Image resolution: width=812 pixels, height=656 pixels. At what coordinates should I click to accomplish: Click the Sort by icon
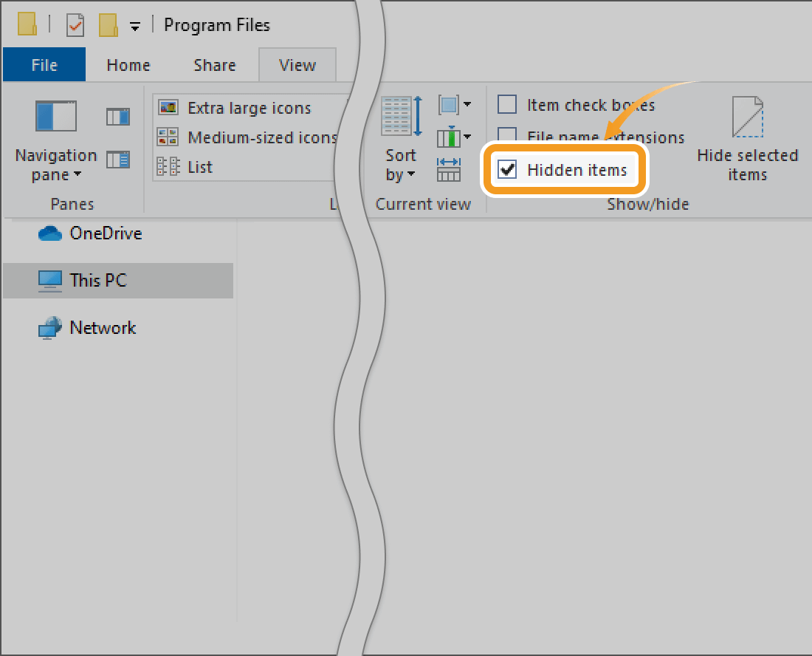(x=402, y=118)
